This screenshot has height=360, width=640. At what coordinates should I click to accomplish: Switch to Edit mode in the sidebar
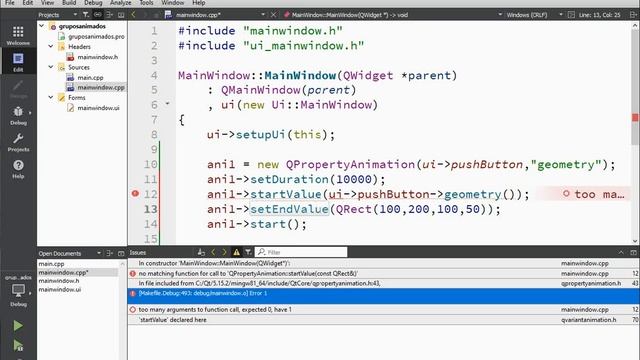pyautogui.click(x=18, y=62)
